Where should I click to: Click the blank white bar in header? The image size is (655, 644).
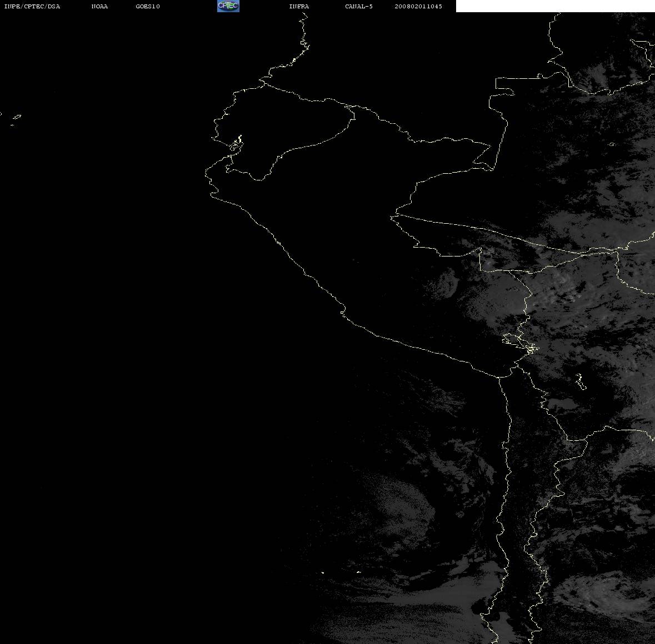pyautogui.click(x=555, y=6)
